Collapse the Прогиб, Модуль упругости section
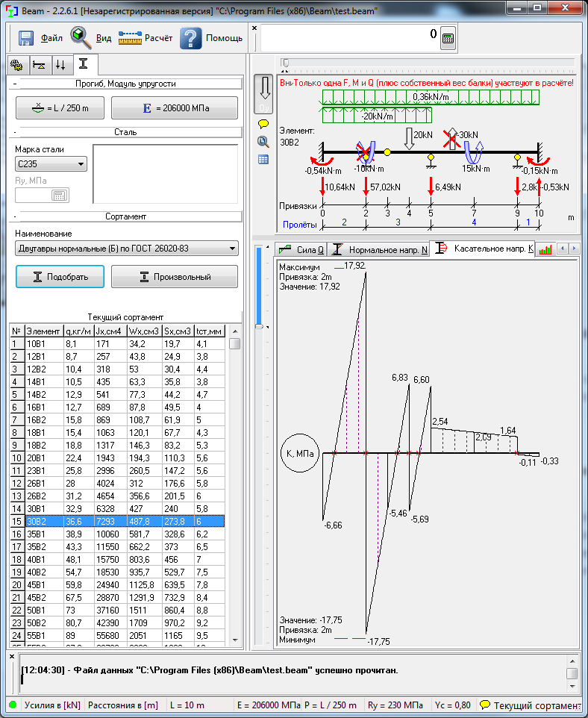588x718 pixels. pos(15,84)
